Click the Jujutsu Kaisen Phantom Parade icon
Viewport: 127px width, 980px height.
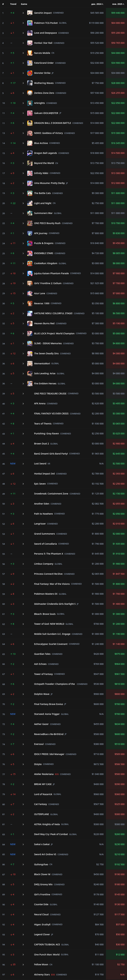pyautogui.click(x=30, y=274)
